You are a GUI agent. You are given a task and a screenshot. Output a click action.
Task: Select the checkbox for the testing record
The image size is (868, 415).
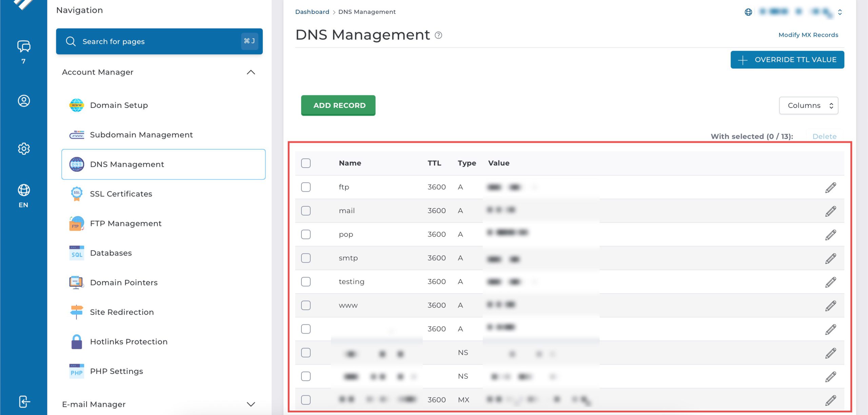click(x=305, y=282)
